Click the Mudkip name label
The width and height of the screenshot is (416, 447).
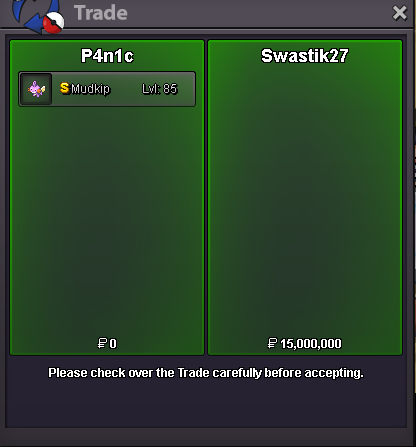click(90, 89)
